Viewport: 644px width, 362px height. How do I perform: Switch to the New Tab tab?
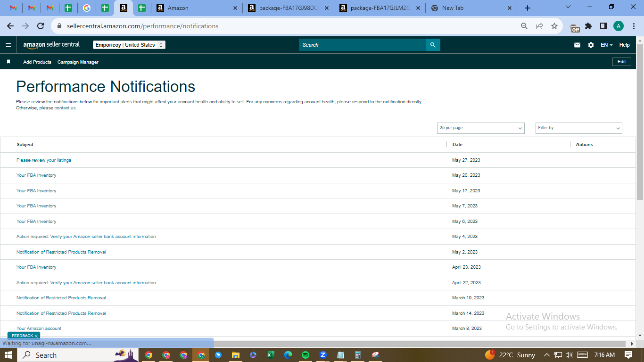point(471,8)
